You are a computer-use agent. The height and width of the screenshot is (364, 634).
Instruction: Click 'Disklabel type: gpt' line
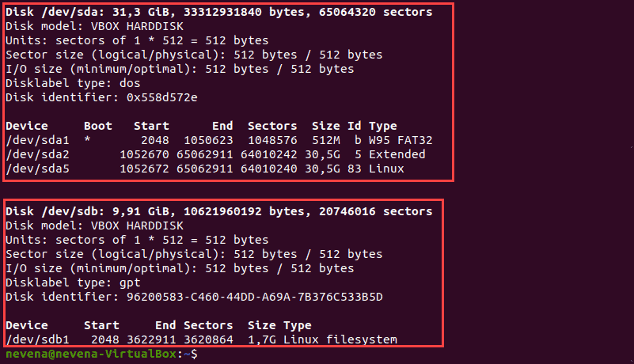tap(73, 282)
